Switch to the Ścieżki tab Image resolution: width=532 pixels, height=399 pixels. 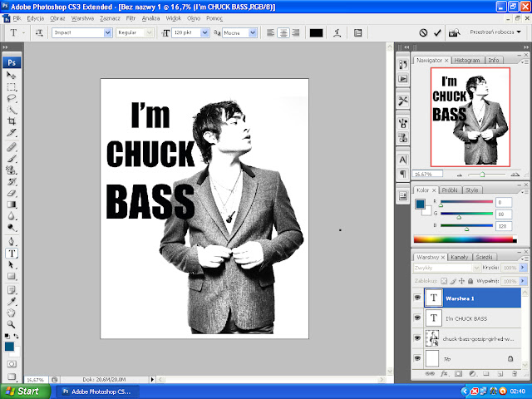484,257
